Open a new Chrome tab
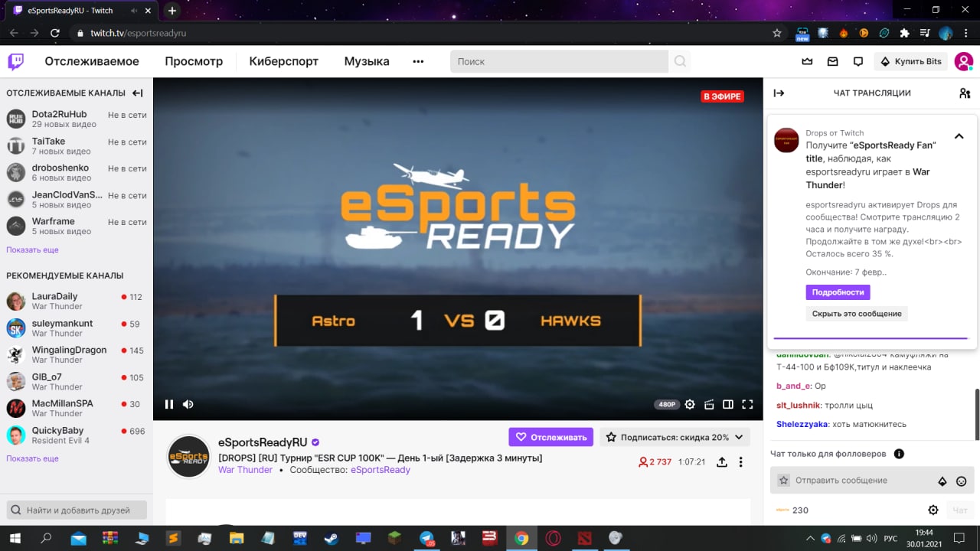The width and height of the screenshot is (980, 551). [x=172, y=11]
